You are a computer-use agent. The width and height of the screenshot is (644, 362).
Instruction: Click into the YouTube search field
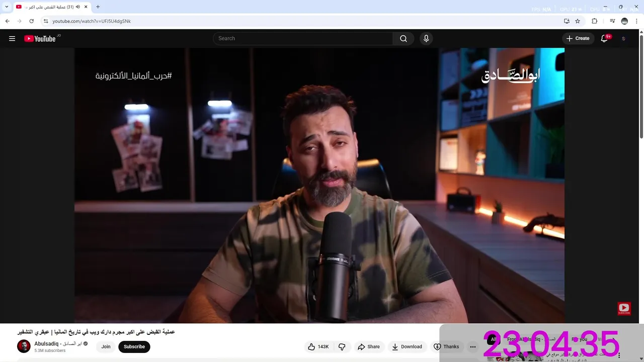click(x=303, y=39)
